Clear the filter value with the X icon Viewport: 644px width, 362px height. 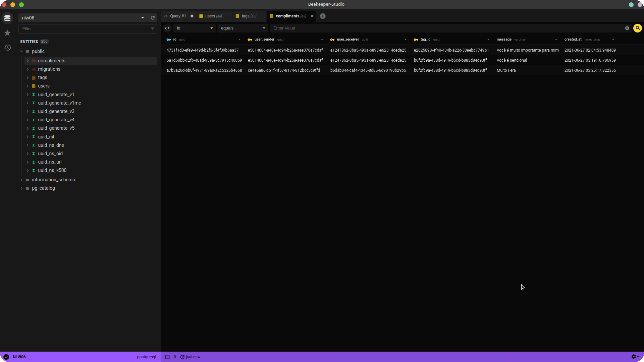(627, 28)
